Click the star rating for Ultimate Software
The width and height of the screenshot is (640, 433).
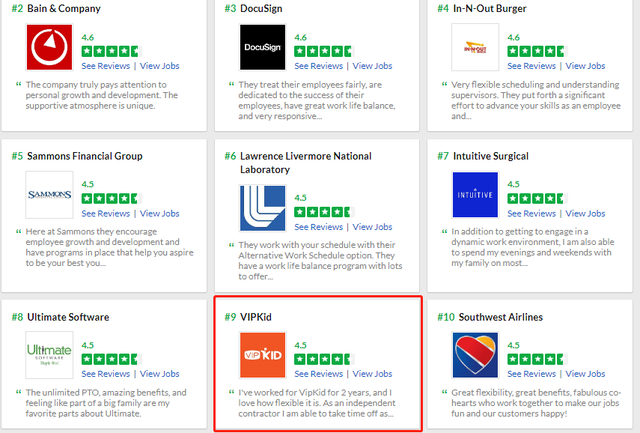pyautogui.click(x=111, y=360)
